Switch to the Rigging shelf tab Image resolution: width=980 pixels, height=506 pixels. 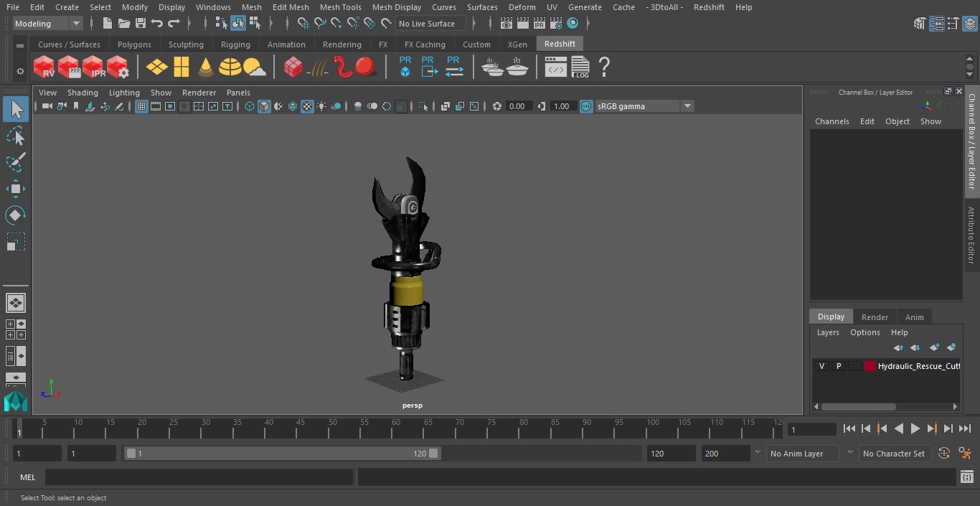235,44
